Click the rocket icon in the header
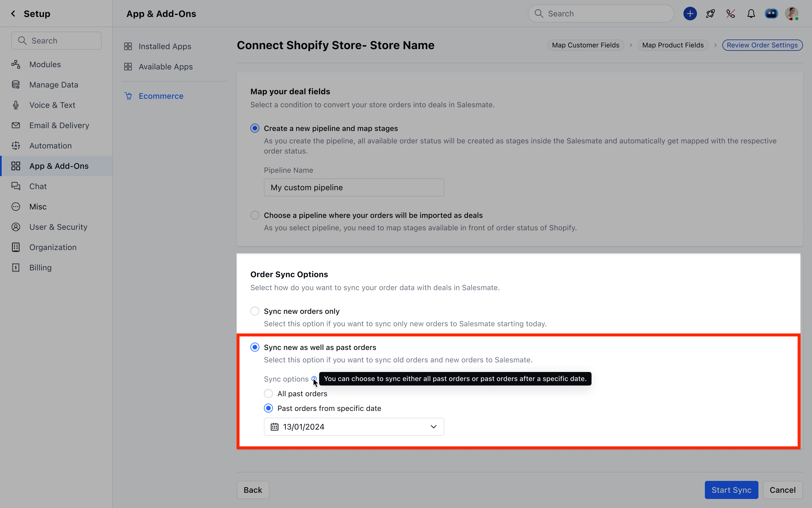 [x=710, y=14]
